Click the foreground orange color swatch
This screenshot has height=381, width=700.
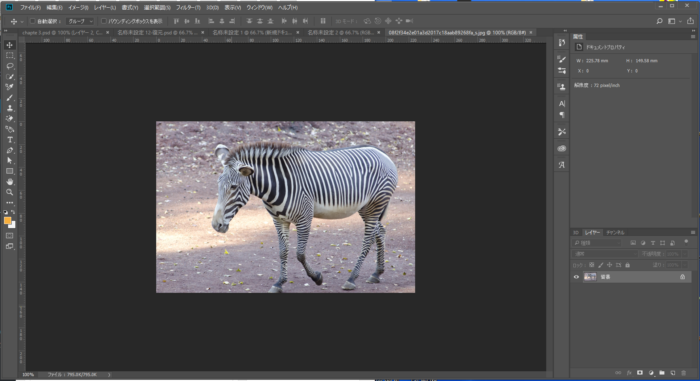pos(7,221)
